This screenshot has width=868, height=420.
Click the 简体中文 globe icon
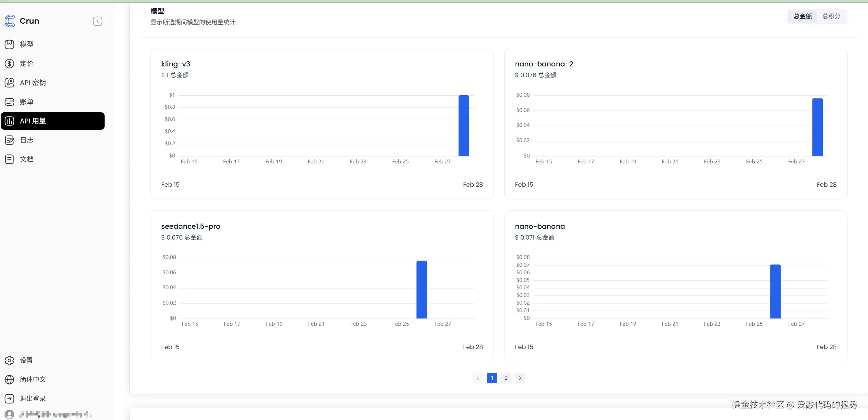click(9, 379)
